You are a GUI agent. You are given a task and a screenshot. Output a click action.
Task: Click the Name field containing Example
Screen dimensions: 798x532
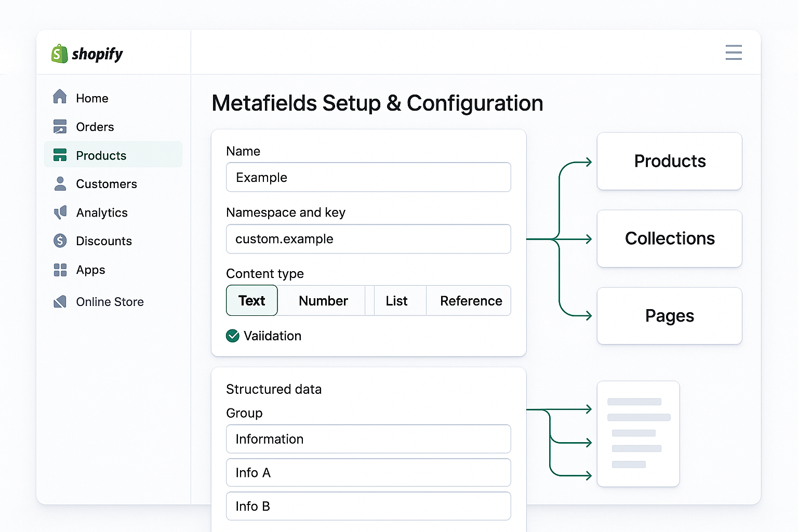tap(368, 177)
